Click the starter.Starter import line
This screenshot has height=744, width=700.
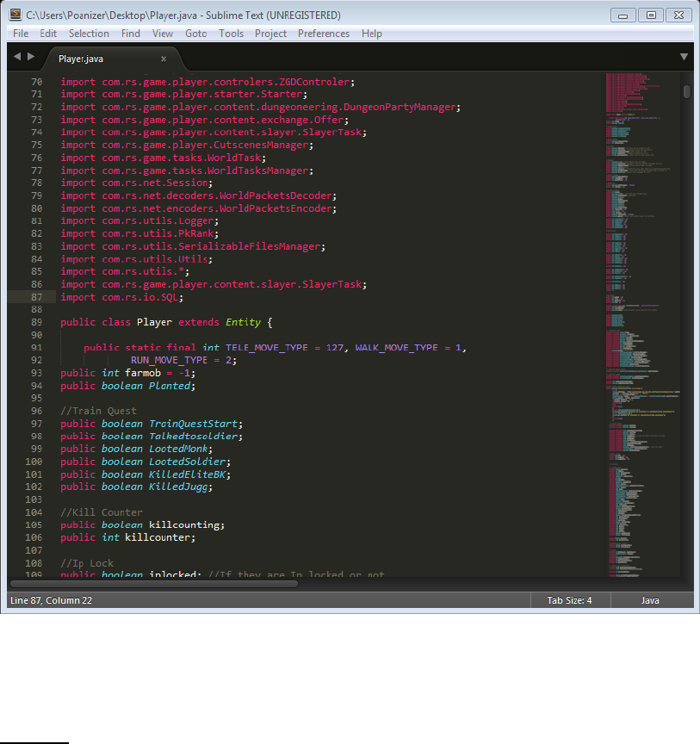pyautogui.click(x=184, y=95)
